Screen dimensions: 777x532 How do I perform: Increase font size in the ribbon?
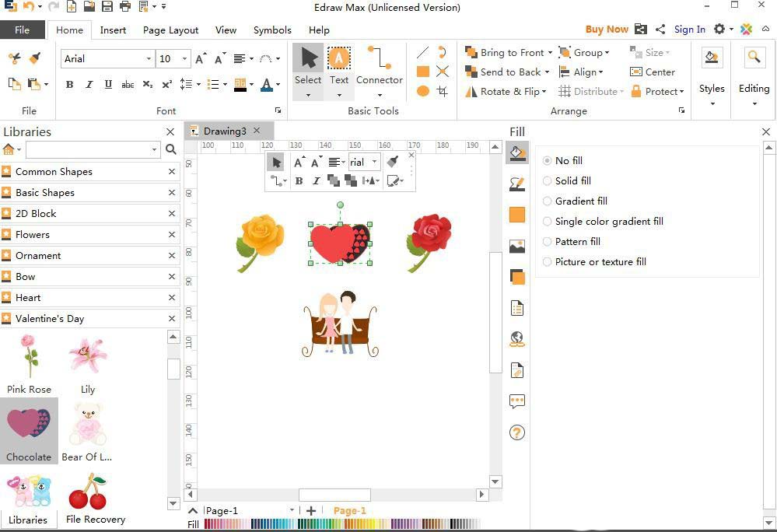pyautogui.click(x=201, y=58)
